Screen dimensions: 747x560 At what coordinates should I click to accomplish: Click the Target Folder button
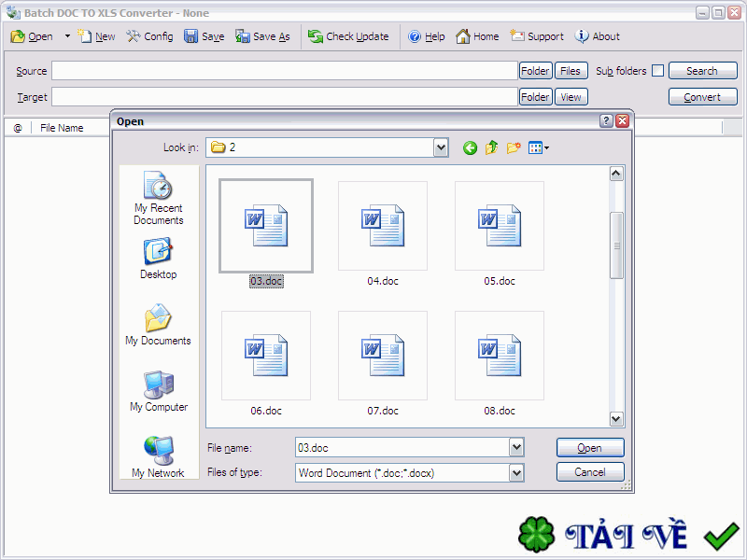(x=535, y=97)
